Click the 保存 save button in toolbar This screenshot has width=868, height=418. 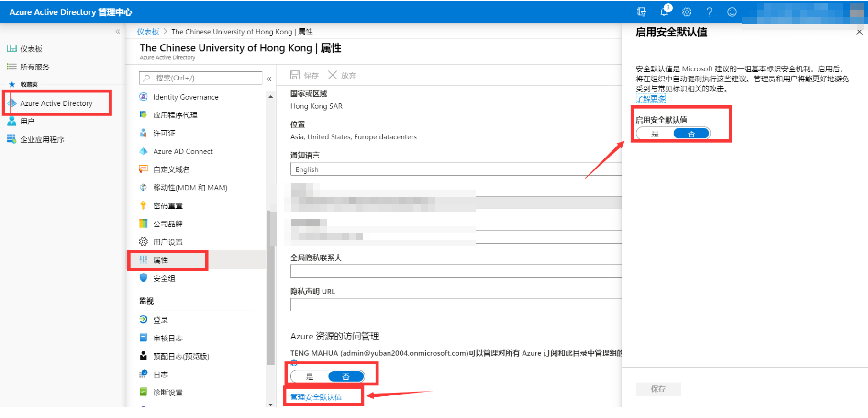point(304,75)
